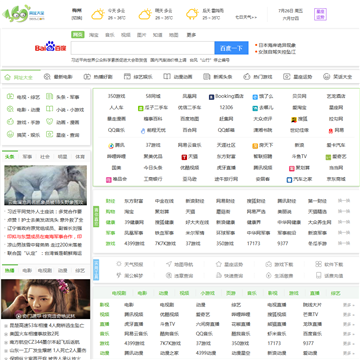
Task: Open the 12306 link
Action: [226, 108]
